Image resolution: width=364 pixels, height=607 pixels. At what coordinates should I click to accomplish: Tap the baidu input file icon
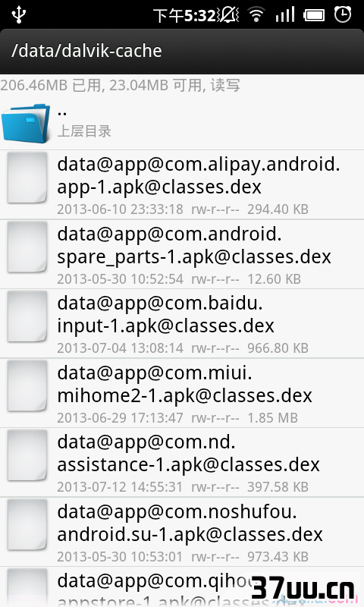point(27,316)
